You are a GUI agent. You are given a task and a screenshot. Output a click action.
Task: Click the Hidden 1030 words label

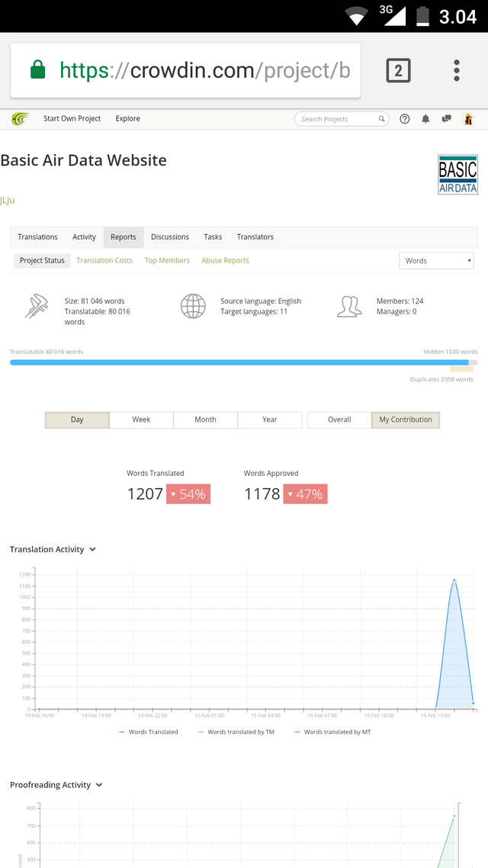tap(451, 352)
